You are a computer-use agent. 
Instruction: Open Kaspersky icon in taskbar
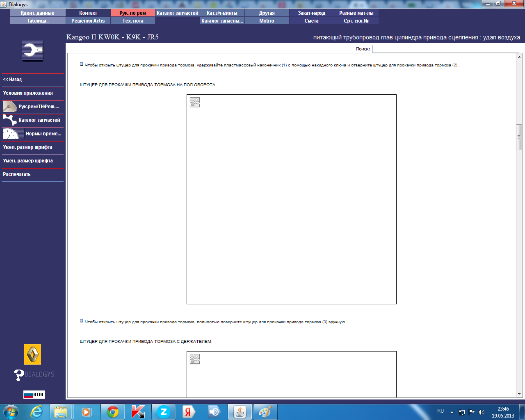[138, 412]
